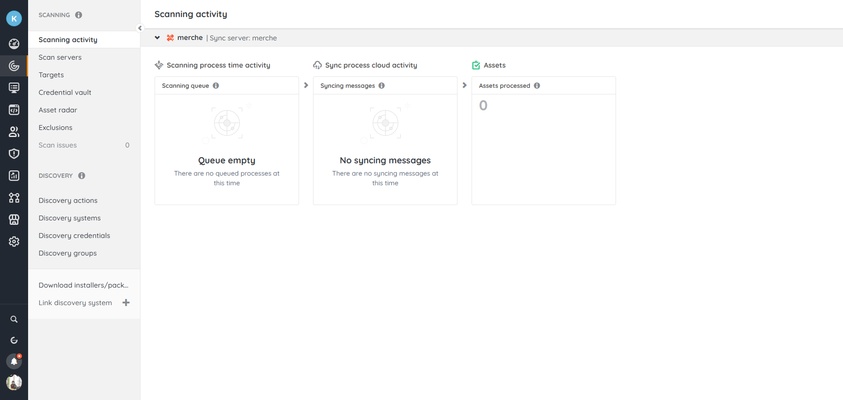Click the assets processed count 0
Screen dimensions: 843x400
coord(483,106)
